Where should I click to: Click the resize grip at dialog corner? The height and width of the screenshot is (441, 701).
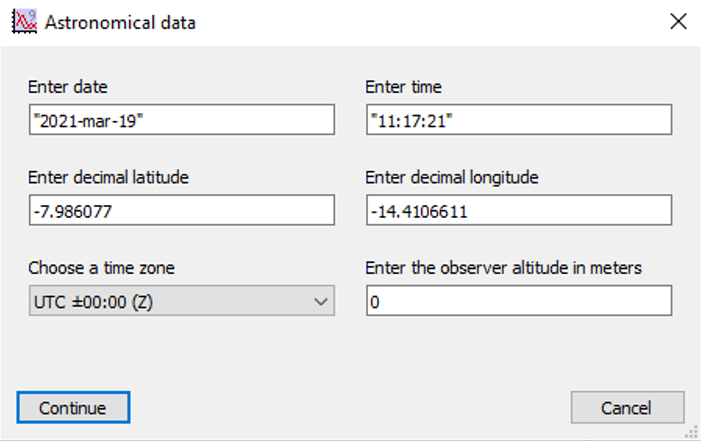693,433
